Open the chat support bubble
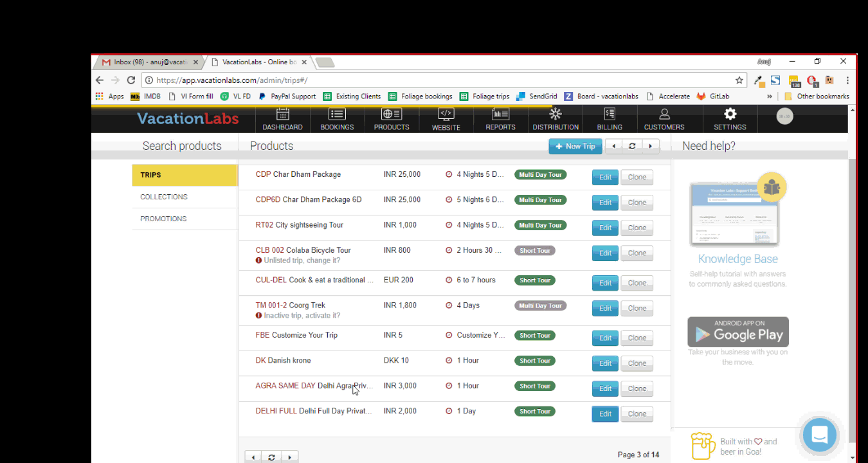The width and height of the screenshot is (868, 463). [819, 435]
